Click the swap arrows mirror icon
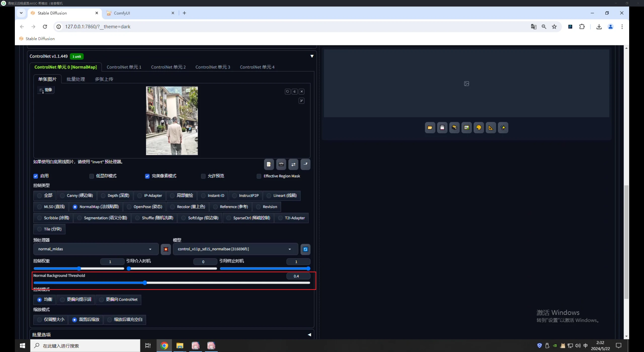This screenshot has height=352, width=644. [x=293, y=164]
